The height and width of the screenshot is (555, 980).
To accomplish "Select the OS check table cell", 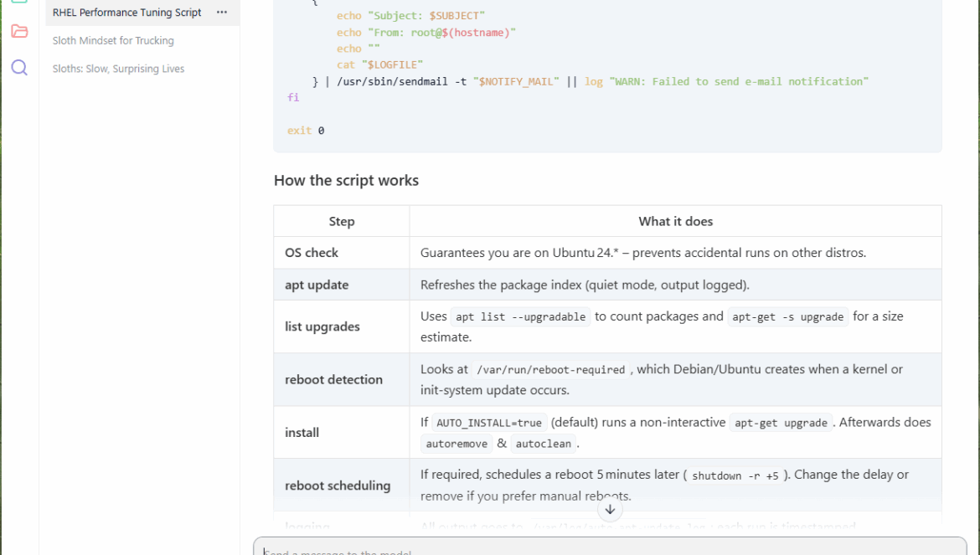I will pyautogui.click(x=312, y=253).
